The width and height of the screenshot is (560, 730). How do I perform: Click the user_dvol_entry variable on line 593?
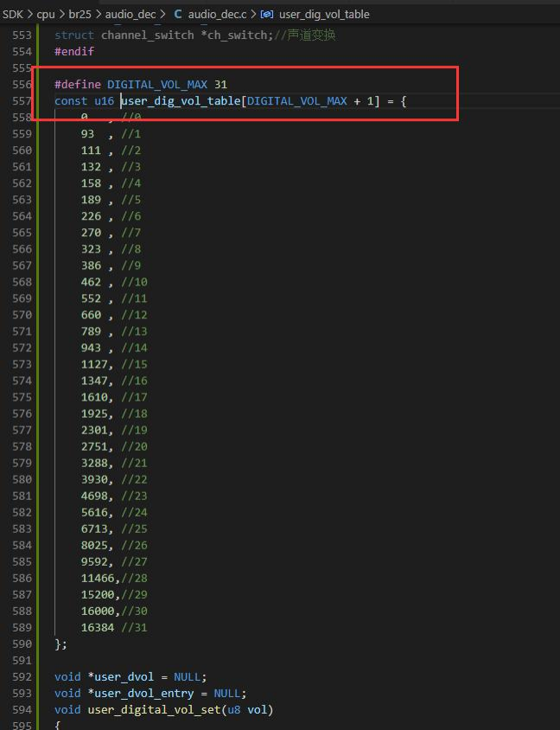[x=143, y=693]
